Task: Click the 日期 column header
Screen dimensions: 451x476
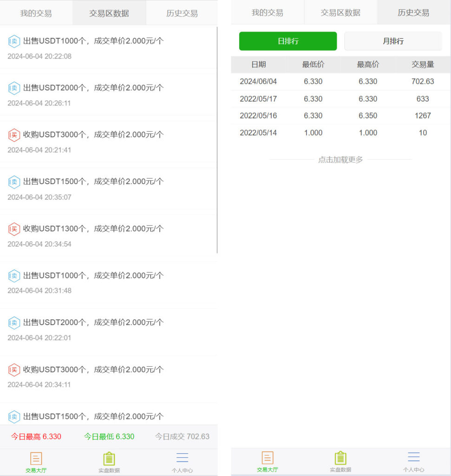Action: pos(259,65)
